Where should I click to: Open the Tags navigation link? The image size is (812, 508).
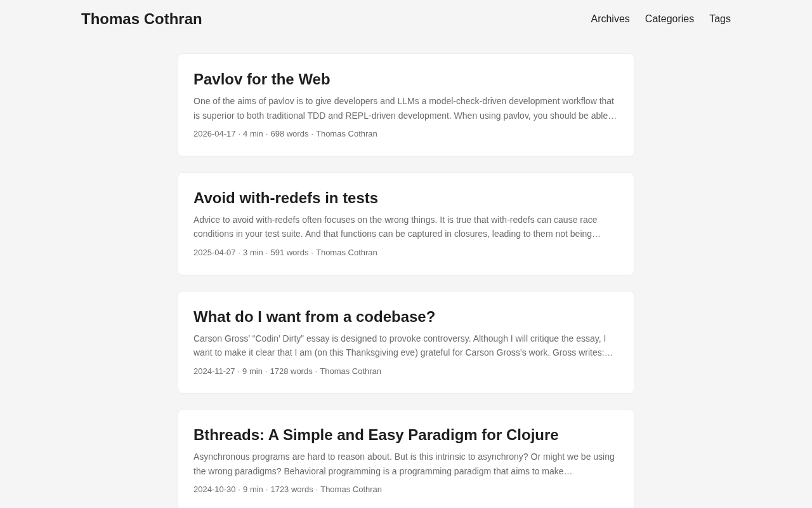click(x=720, y=19)
